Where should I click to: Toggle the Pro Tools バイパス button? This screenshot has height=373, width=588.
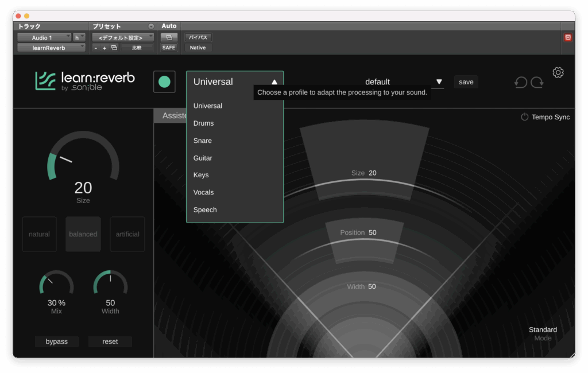tap(198, 37)
